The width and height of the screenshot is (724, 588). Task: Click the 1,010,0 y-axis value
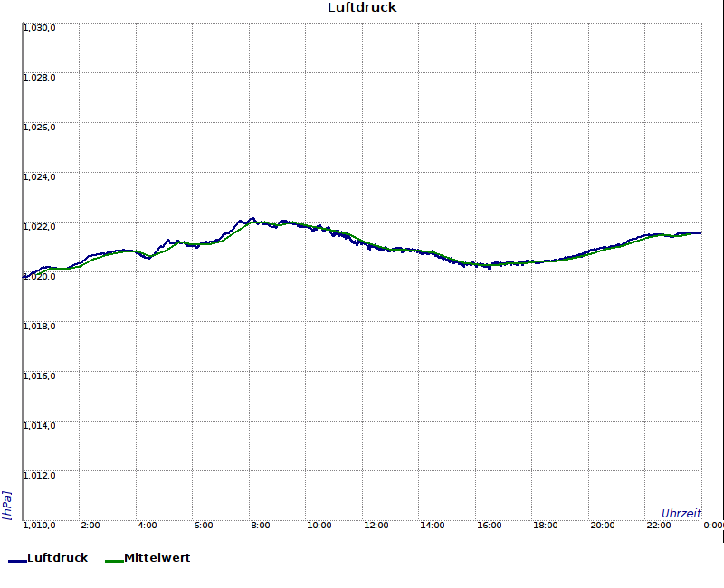tap(39, 526)
